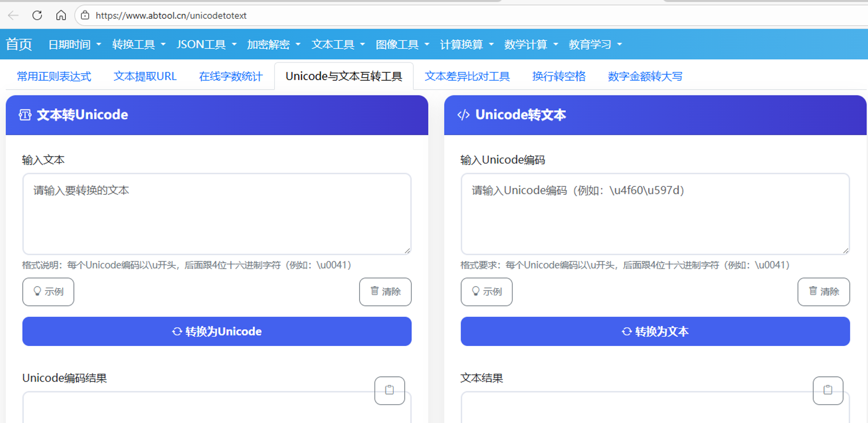Copy 文本结果 with clipboard icon
The width and height of the screenshot is (868, 423).
tap(828, 391)
